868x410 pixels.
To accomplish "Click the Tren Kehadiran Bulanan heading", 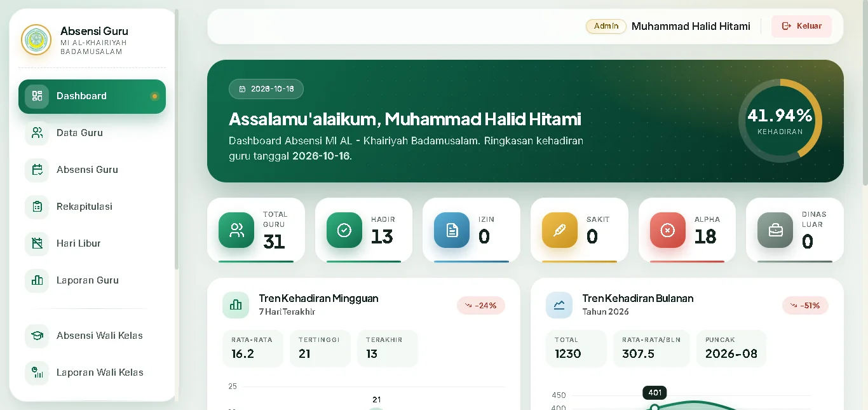I will 638,298.
